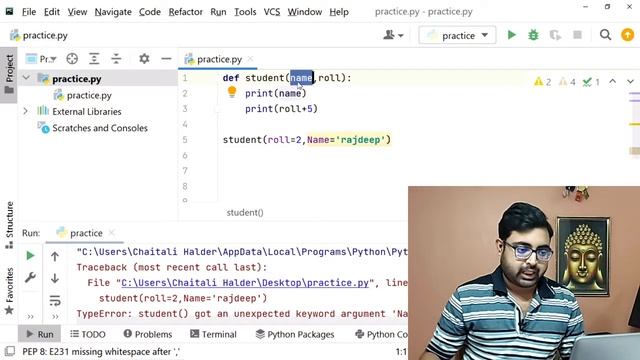Click the Name='rajdeep' argument on line 5
Viewport: 640px width, 360px height.
point(346,140)
